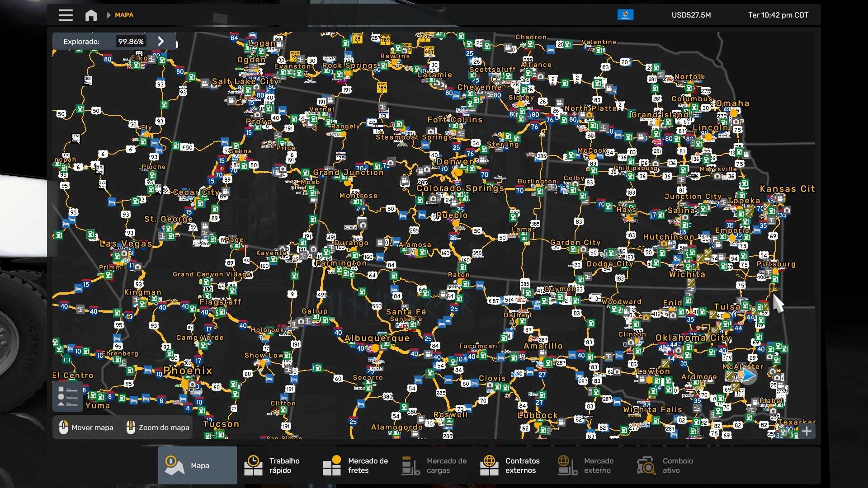
Task: Click the blue flag icon in the top bar
Action: (625, 15)
